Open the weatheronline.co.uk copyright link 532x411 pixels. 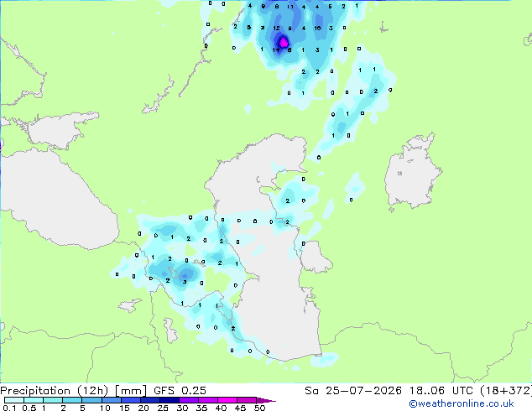click(461, 403)
